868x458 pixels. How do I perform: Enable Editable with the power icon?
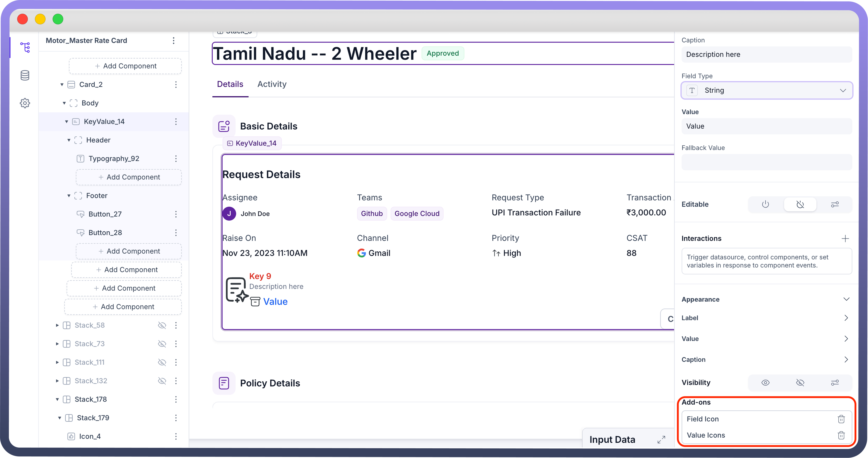(765, 204)
